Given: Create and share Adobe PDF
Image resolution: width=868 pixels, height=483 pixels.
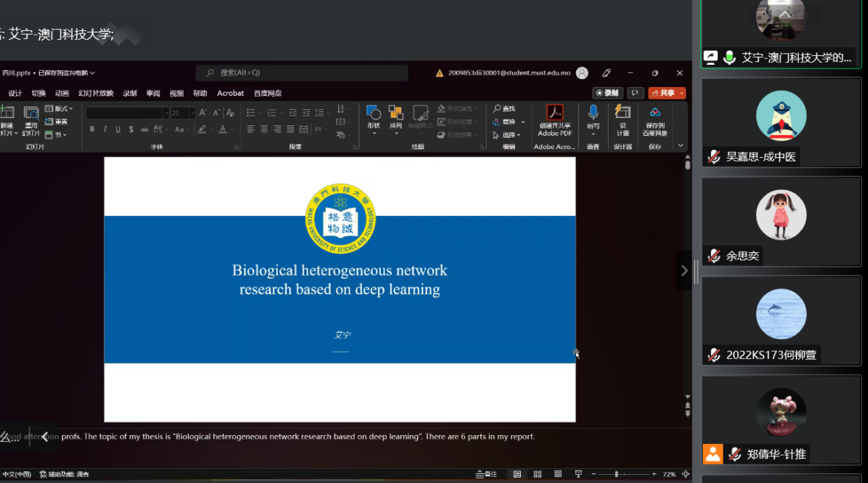Looking at the screenshot, I should [555, 120].
